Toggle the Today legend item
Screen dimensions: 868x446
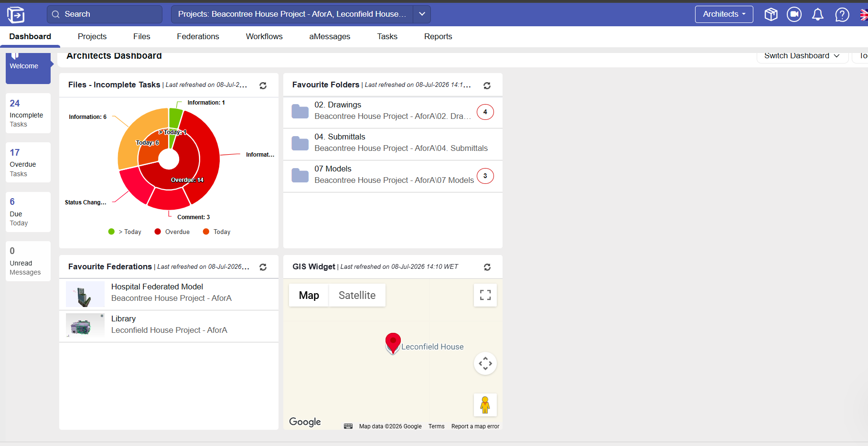216,232
